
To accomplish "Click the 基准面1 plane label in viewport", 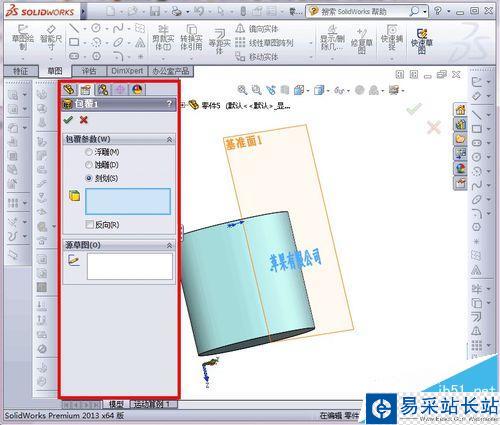I will coord(244,142).
